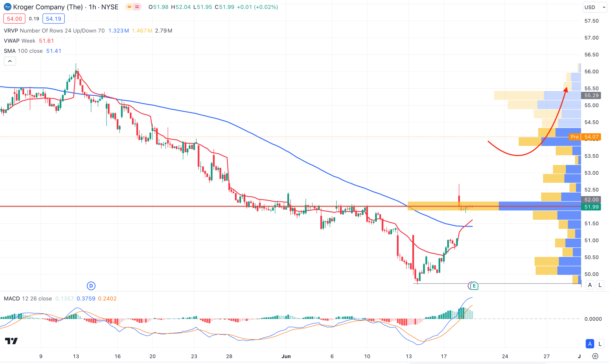Click the 0.3759 MACD line value
Viewport: 609px width, 364px height.
pyautogui.click(x=86, y=298)
